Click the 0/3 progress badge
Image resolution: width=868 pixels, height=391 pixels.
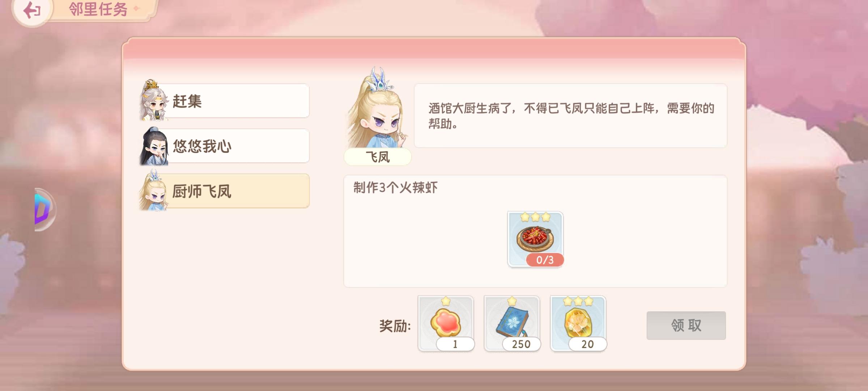(x=545, y=260)
